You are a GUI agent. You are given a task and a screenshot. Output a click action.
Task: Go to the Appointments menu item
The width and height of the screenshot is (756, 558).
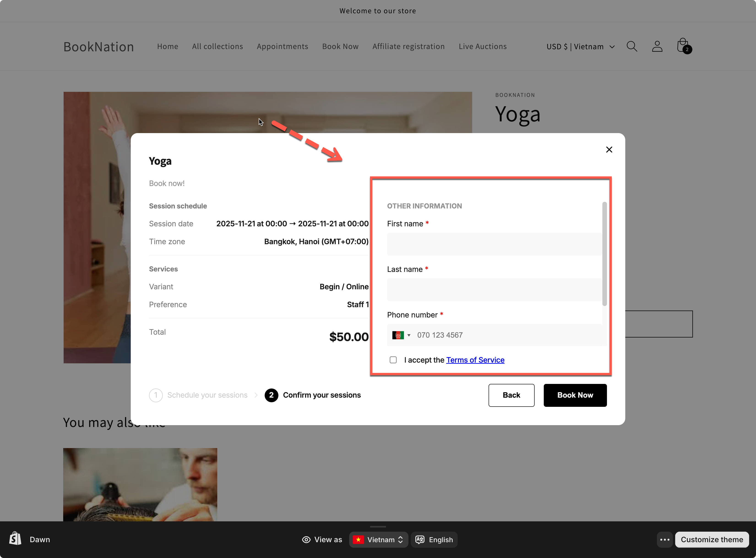282,46
